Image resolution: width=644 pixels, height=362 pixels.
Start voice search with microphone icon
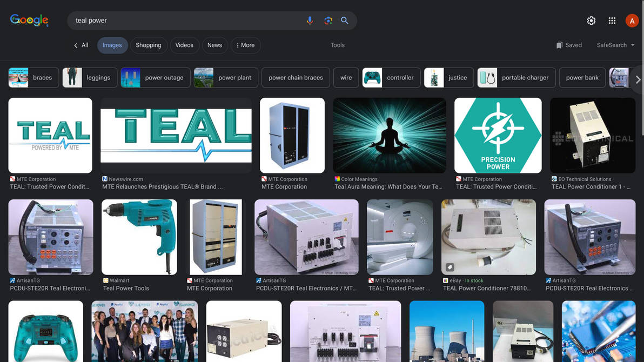310,21
